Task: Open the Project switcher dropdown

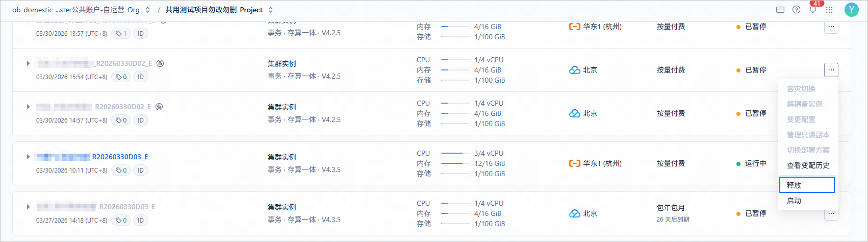Action: [x=270, y=10]
